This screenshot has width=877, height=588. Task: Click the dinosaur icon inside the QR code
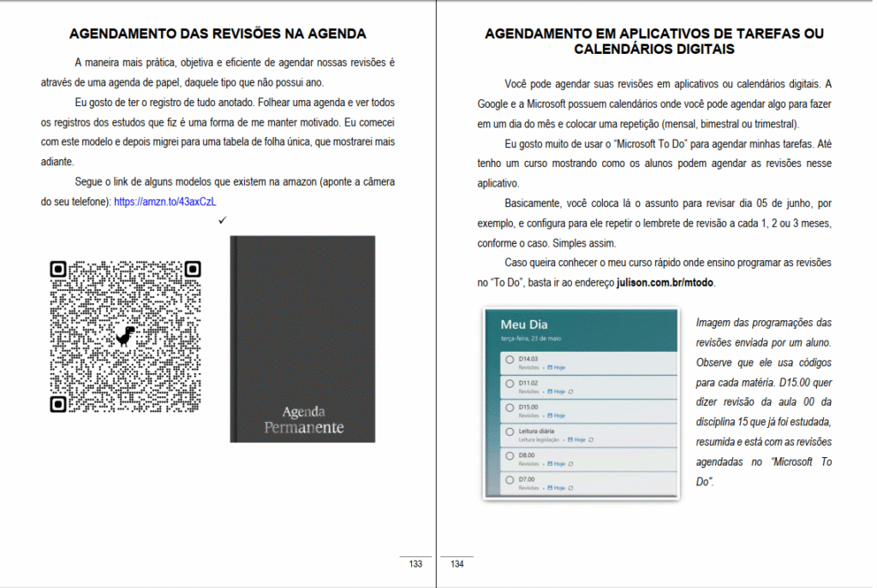pyautogui.click(x=126, y=336)
